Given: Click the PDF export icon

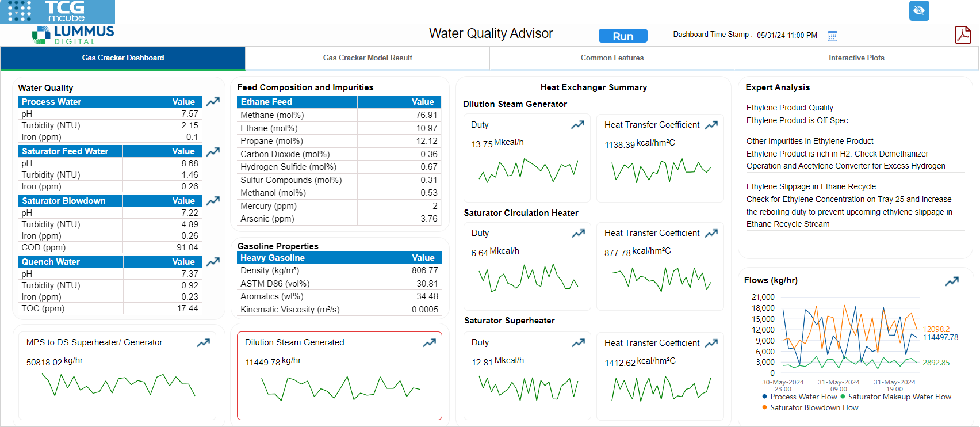Looking at the screenshot, I should point(963,35).
